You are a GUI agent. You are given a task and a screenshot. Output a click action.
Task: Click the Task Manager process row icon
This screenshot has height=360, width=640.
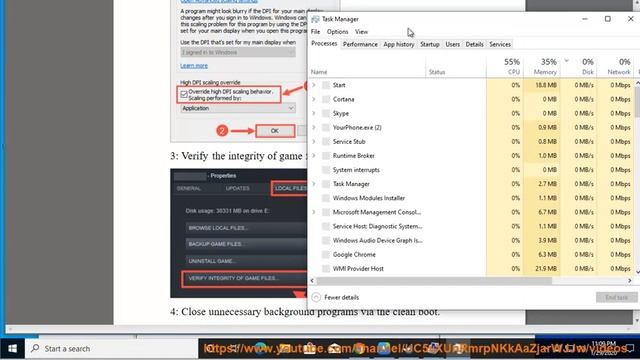pos(326,184)
